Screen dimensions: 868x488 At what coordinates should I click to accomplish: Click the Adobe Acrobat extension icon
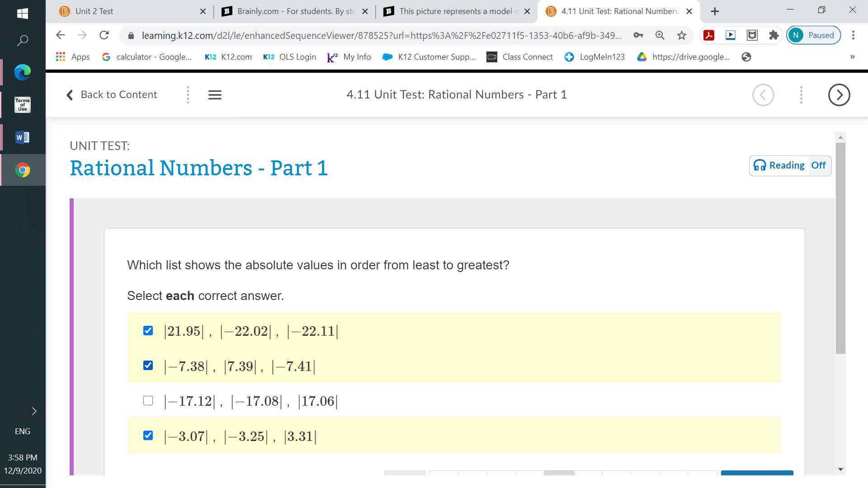coord(708,35)
